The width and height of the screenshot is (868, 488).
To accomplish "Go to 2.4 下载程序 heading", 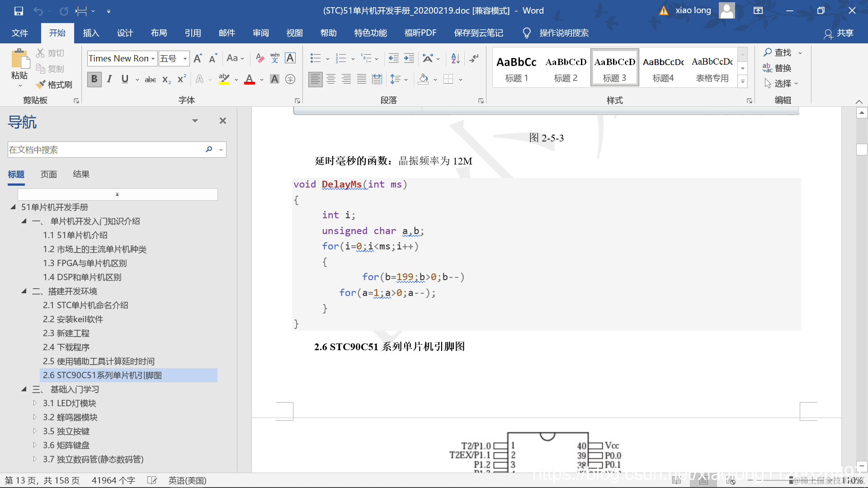I will [66, 347].
